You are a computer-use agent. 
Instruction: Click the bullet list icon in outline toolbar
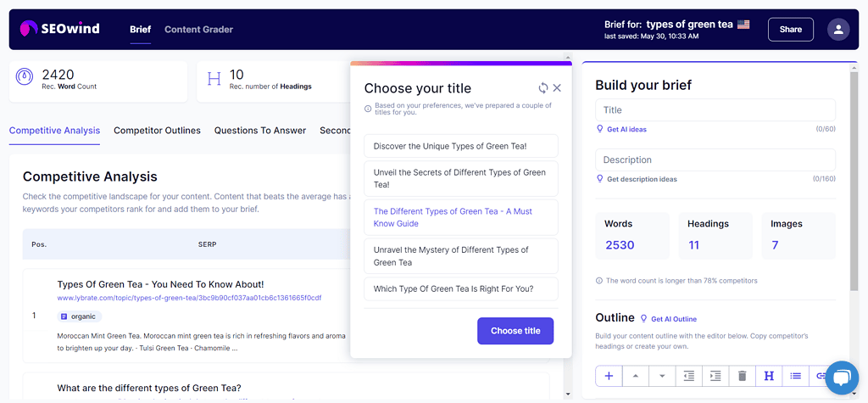795,376
